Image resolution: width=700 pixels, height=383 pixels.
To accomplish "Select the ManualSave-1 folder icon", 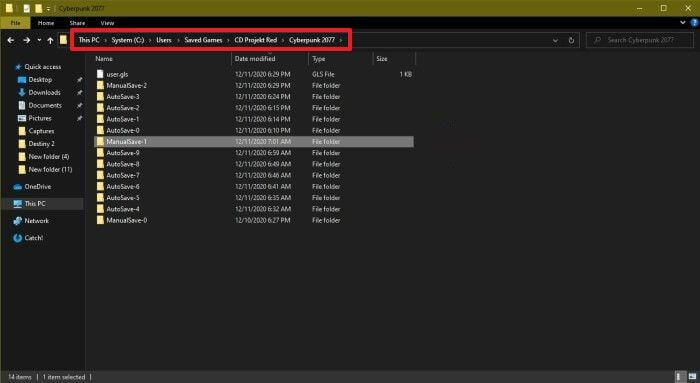I will [100, 142].
